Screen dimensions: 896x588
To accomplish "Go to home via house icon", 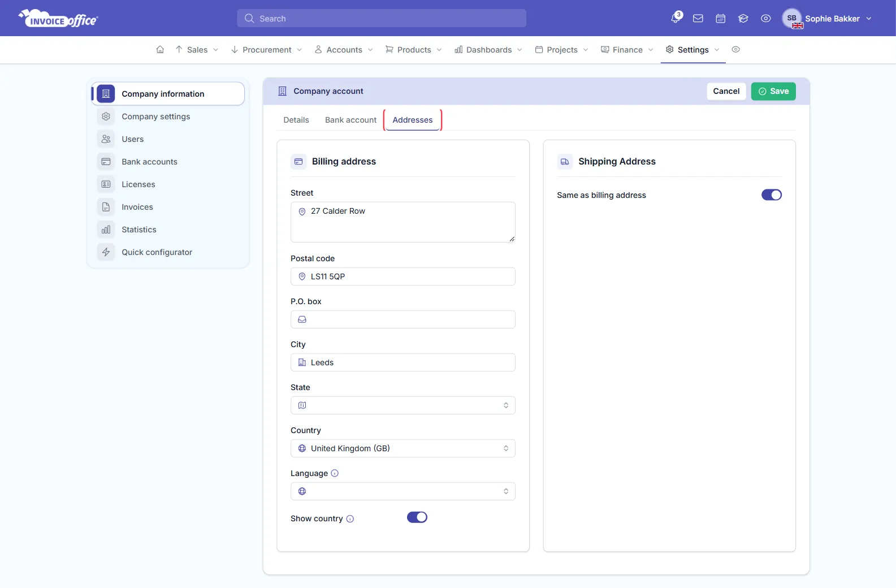I will point(160,50).
